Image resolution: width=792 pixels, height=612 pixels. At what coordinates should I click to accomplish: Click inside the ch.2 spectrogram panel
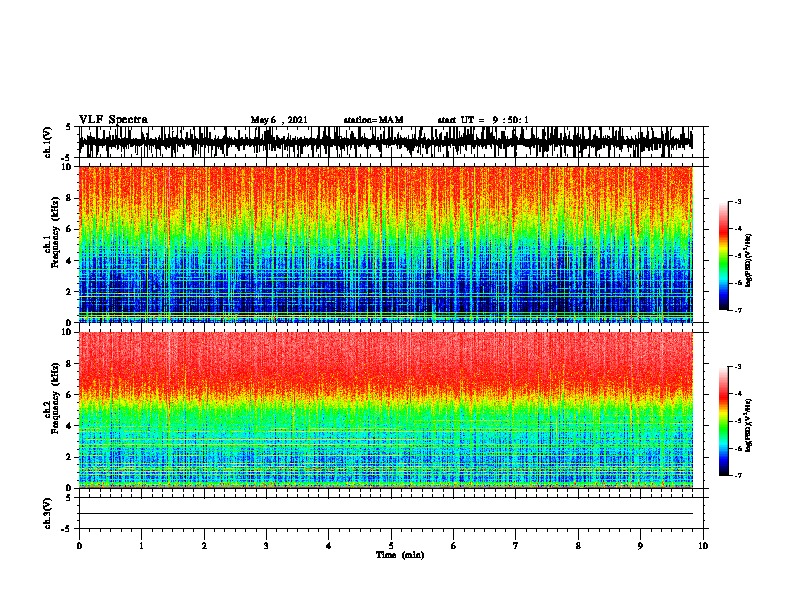click(386, 410)
